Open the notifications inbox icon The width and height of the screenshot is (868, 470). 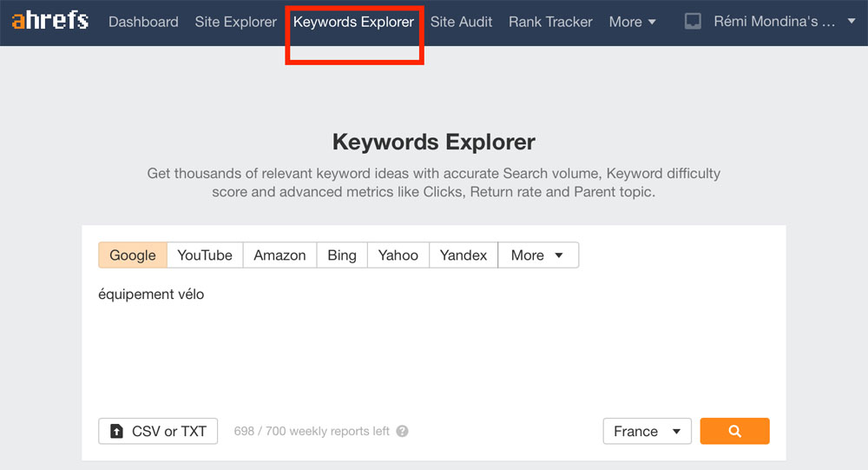[x=693, y=22]
